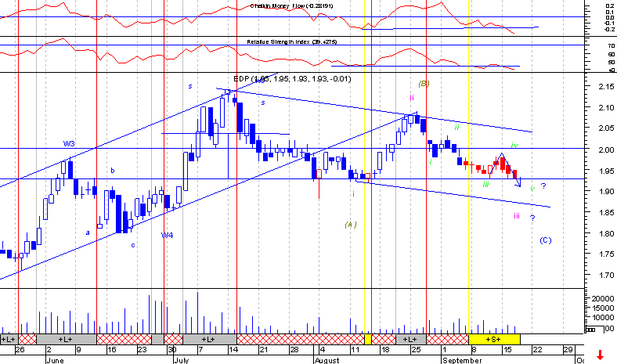Viewport: 617px width, 364px height.
Task: Click the 70 level on RSI axis
Action: click(x=611, y=46)
